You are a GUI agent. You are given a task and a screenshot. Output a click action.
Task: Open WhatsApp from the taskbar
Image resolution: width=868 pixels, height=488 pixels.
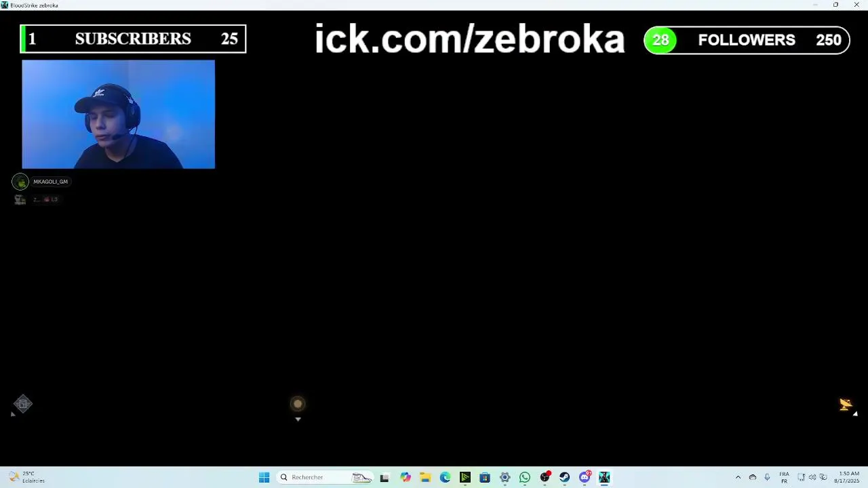coord(525,477)
